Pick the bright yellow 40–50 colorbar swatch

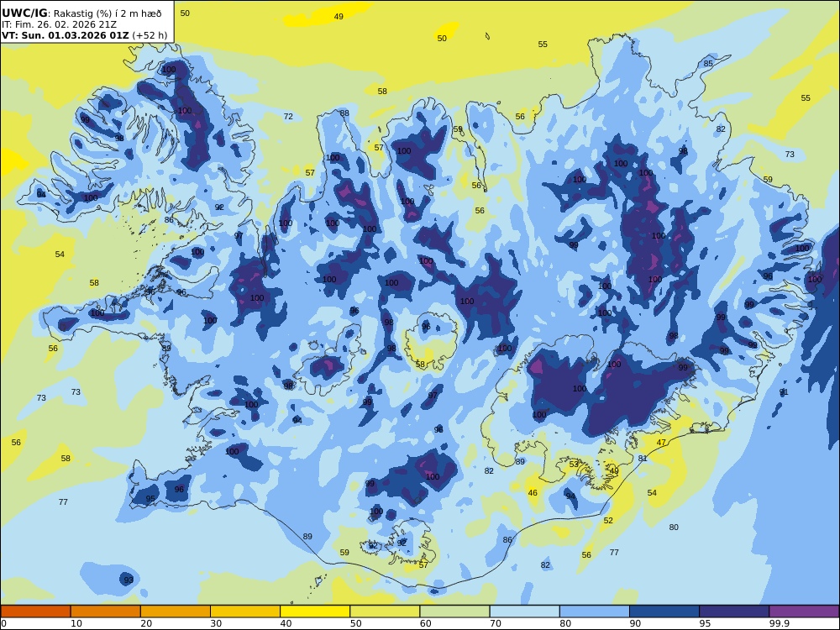point(315,612)
